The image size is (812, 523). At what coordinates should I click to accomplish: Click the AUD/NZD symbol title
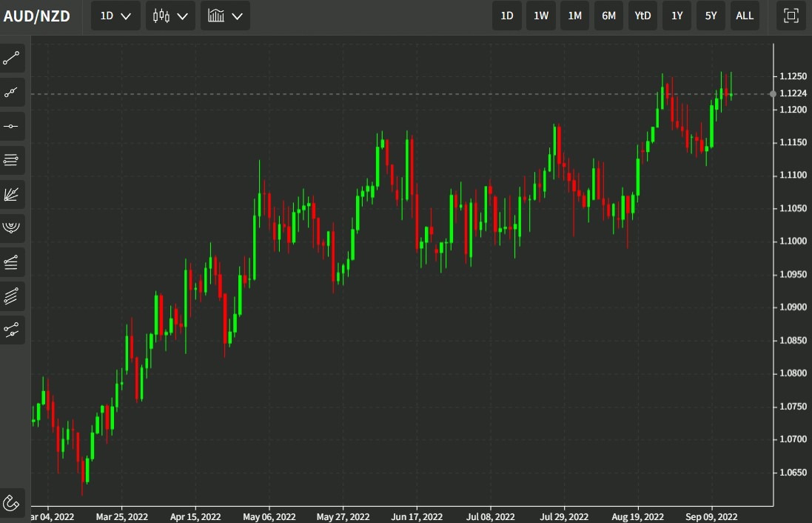click(x=38, y=15)
